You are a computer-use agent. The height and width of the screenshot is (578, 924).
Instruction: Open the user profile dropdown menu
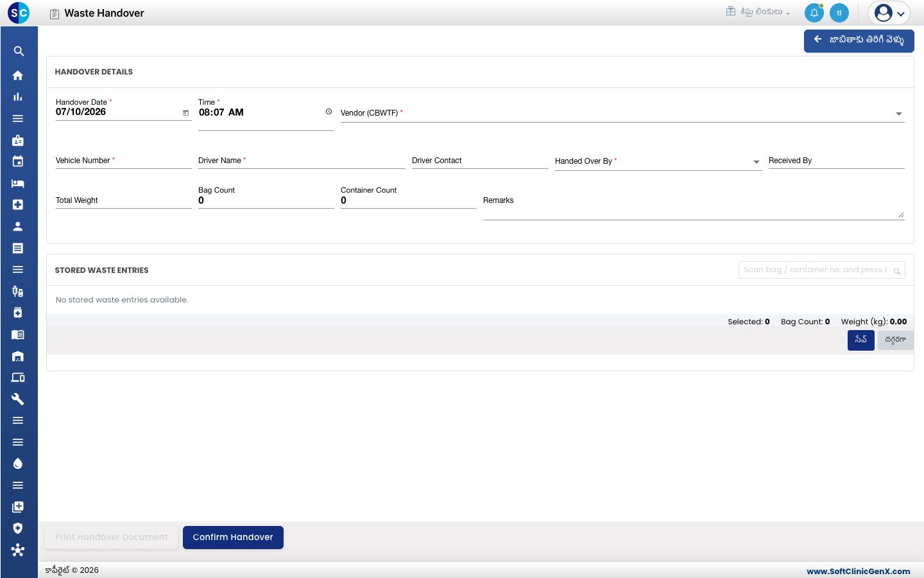(889, 13)
